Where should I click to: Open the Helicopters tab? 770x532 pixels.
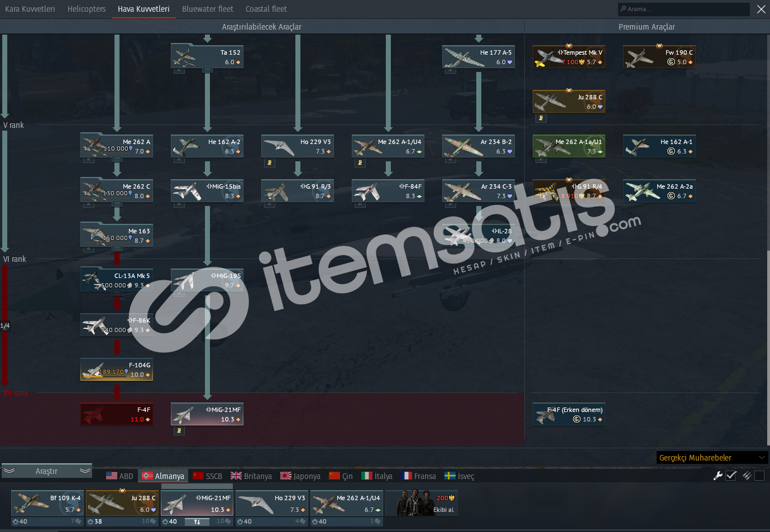(x=87, y=9)
